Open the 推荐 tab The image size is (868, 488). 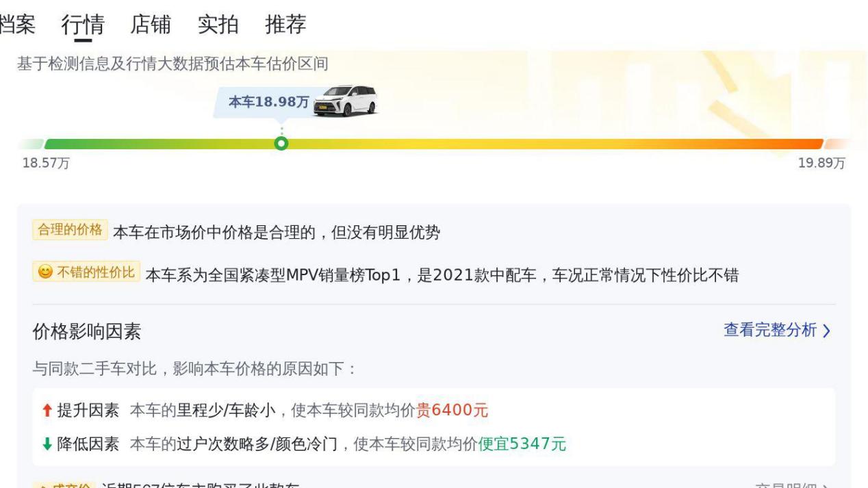tap(285, 24)
